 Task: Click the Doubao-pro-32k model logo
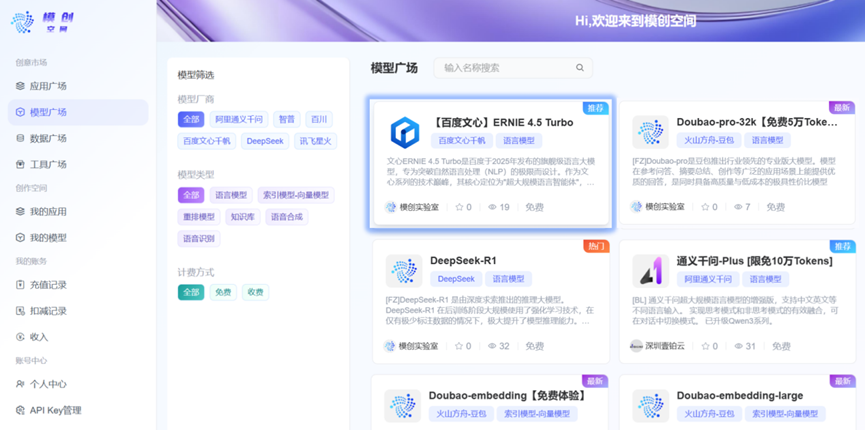point(650,132)
